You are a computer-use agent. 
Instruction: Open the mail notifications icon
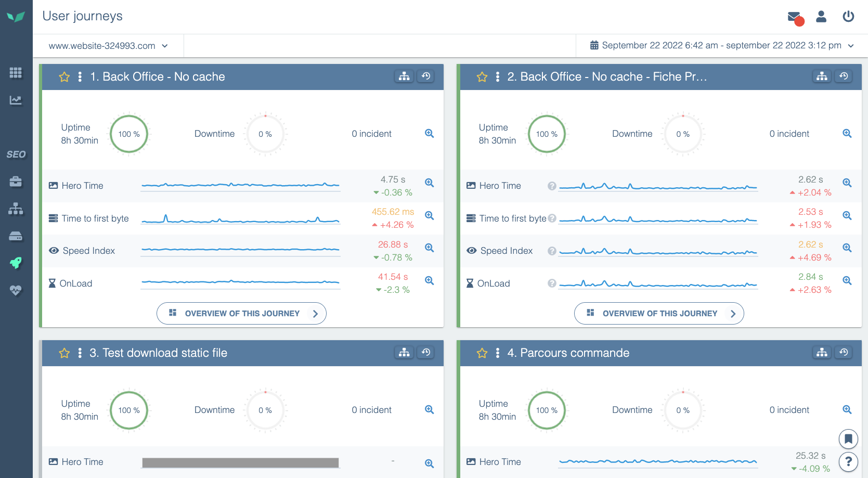(x=794, y=17)
